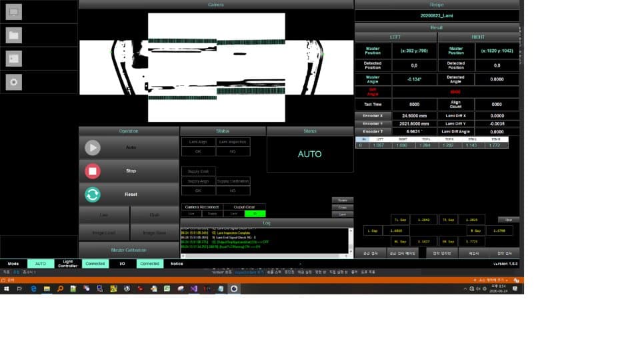This screenshot has width=644, height=359.
Task: Click the Encoder T label button
Action: tap(373, 132)
